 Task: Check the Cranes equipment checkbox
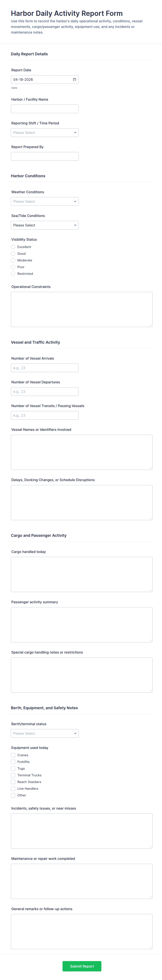click(x=13, y=755)
